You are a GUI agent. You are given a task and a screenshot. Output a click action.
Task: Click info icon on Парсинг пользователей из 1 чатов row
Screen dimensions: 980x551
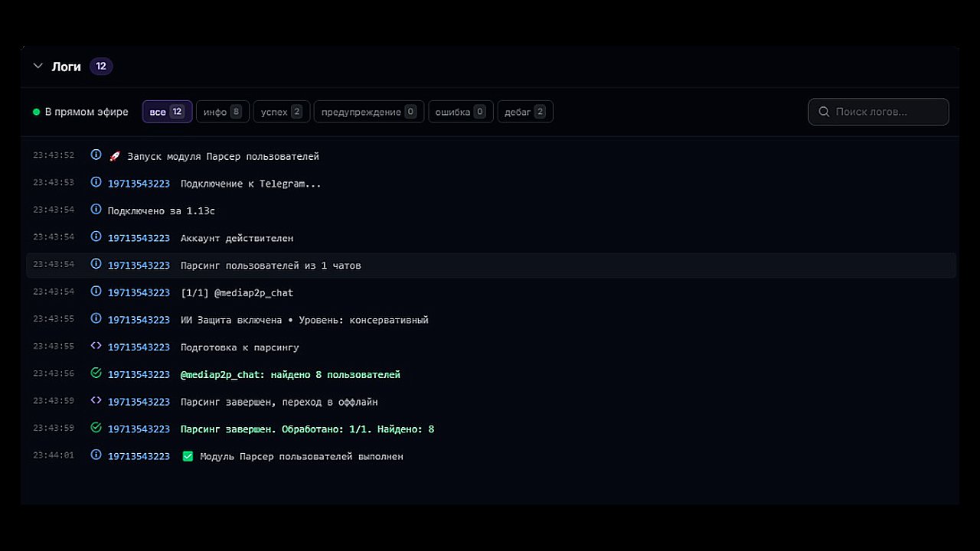click(x=96, y=264)
